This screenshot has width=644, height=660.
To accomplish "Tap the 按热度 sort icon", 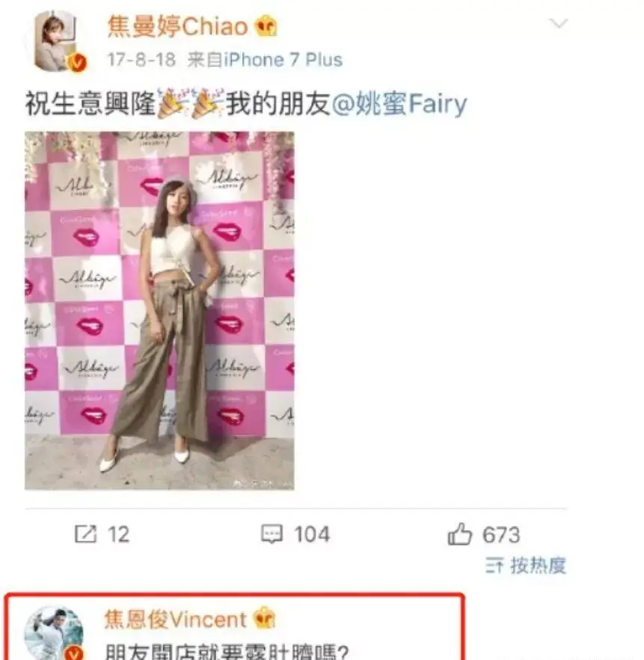I will (x=494, y=565).
